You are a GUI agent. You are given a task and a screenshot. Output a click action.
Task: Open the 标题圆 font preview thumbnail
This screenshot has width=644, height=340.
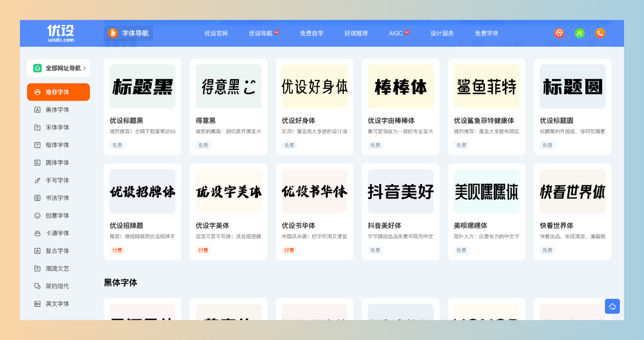click(572, 86)
